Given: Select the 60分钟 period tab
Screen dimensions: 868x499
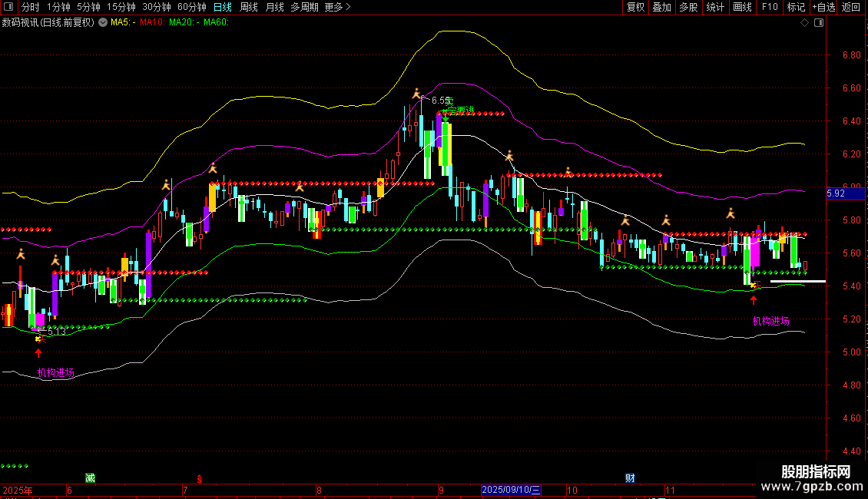Looking at the screenshot, I should [191, 7].
